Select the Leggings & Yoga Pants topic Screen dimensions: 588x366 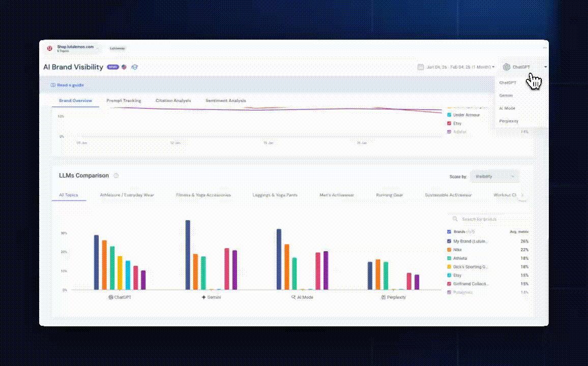[275, 195]
